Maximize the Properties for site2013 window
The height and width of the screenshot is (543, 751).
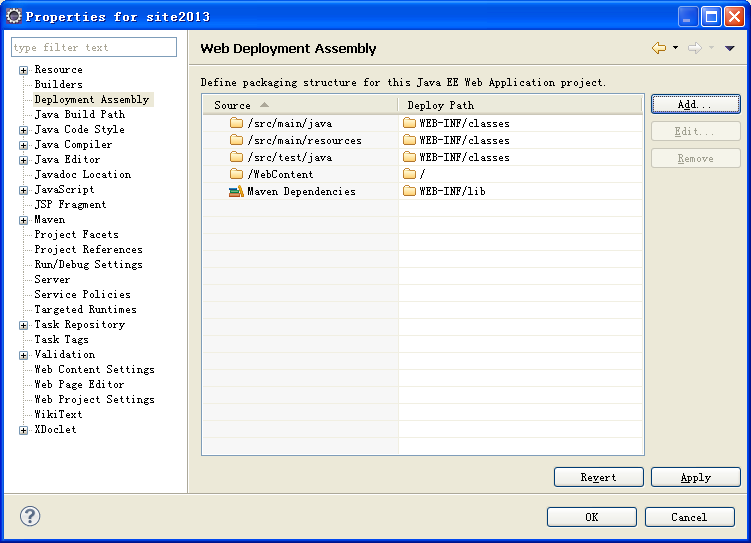click(711, 17)
